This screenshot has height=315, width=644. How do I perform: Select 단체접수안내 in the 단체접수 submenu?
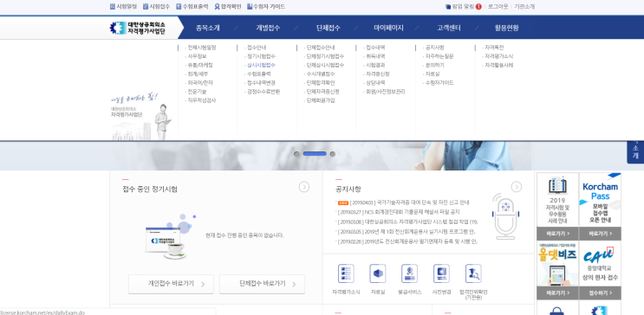(321, 48)
